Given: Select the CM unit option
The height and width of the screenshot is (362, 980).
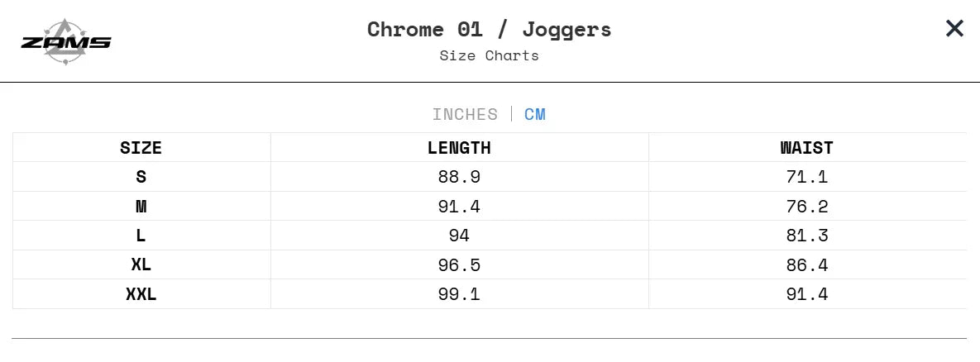Looking at the screenshot, I should pyautogui.click(x=535, y=114).
